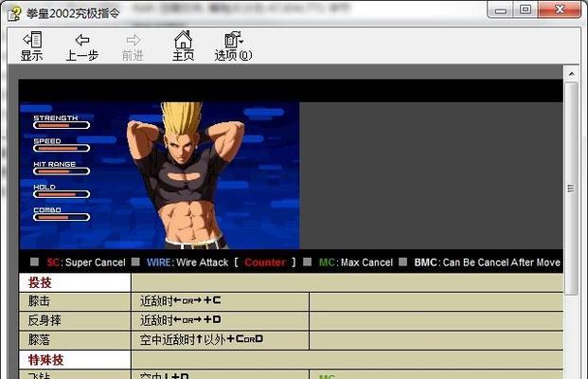The image size is (588, 379).
Task: Close the 拳皇2002究极指令 window
Action: point(560,10)
